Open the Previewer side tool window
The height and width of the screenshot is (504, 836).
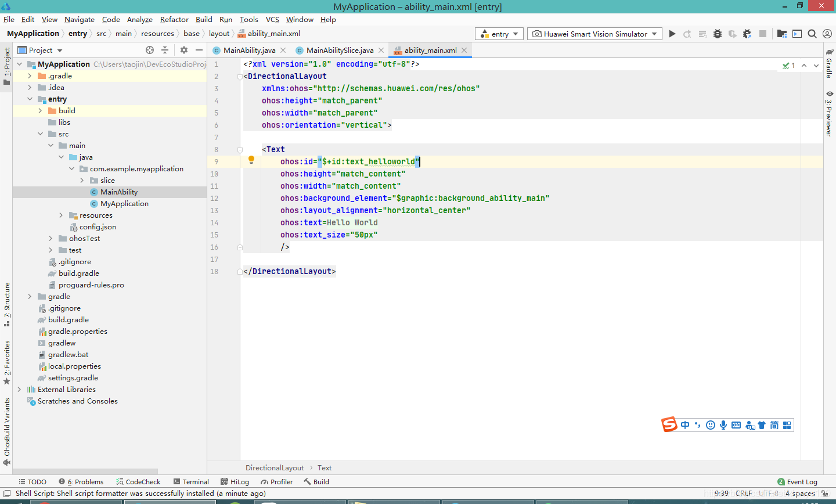830,114
